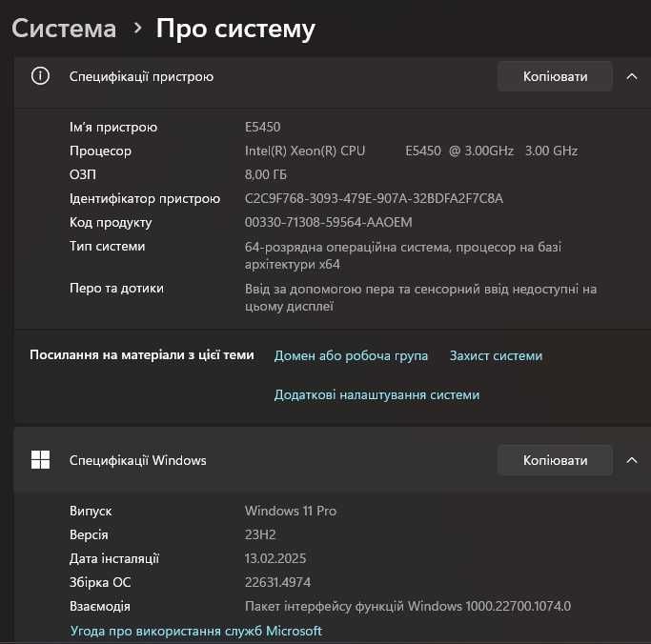
Task: Collapse the Специфікації пристрою section chevron
Action: coord(632,76)
